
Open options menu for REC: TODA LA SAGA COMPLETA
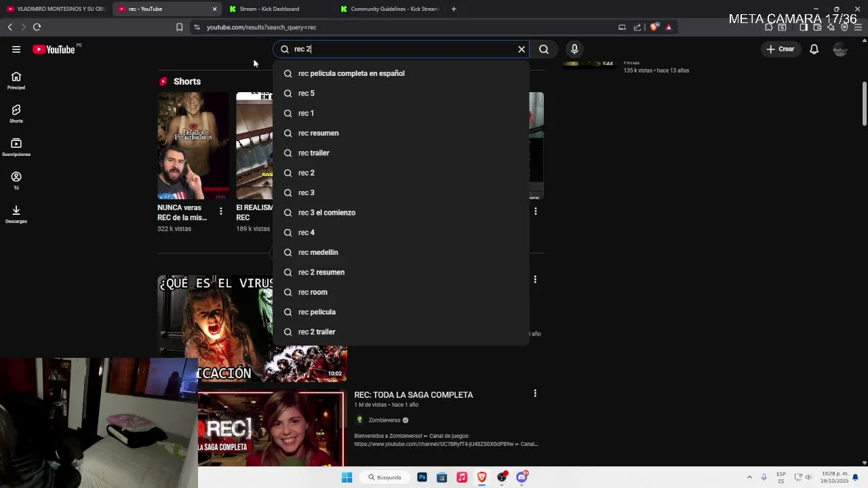pos(535,393)
